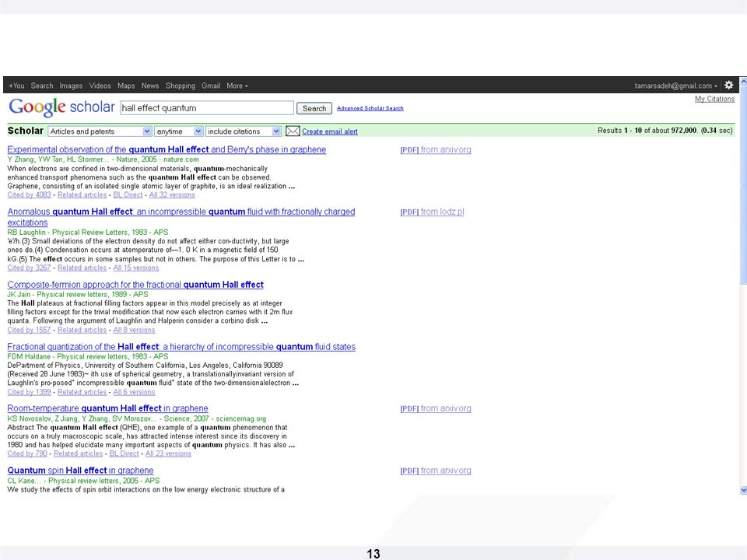Open Composite-fermion approach article title
Image resolution: width=747 pixels, height=560 pixels.
click(135, 285)
